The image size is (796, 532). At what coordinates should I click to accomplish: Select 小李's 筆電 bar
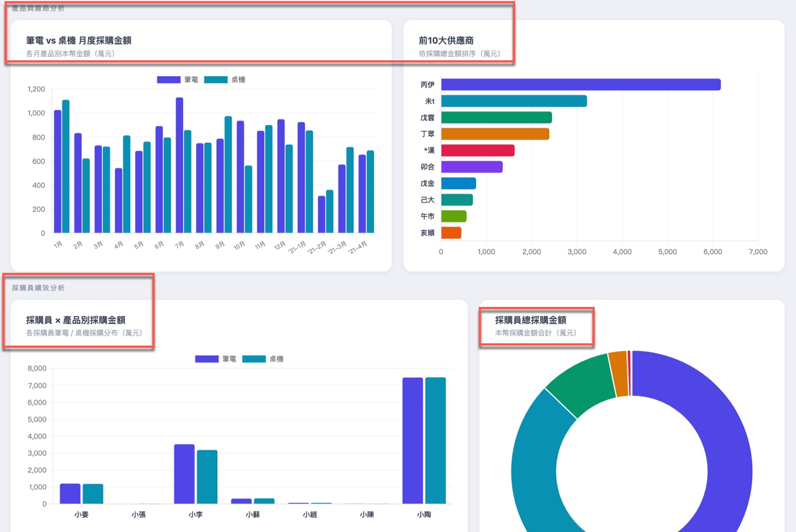(184, 474)
